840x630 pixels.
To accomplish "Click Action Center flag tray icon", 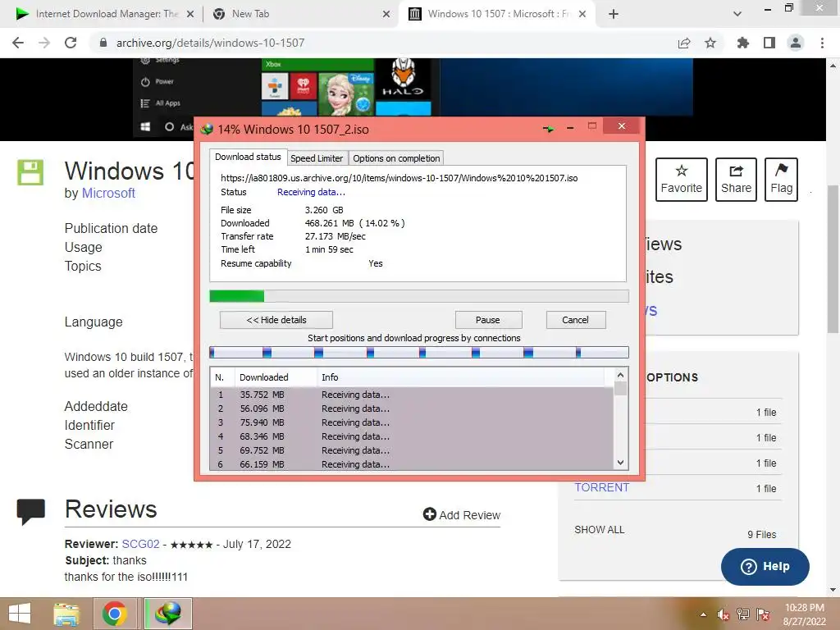I will (763, 614).
